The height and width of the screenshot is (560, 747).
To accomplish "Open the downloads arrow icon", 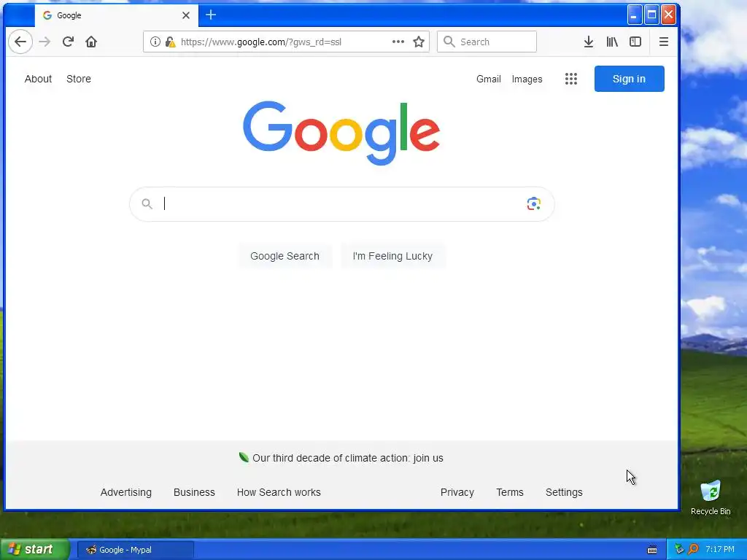I will pyautogui.click(x=589, y=42).
